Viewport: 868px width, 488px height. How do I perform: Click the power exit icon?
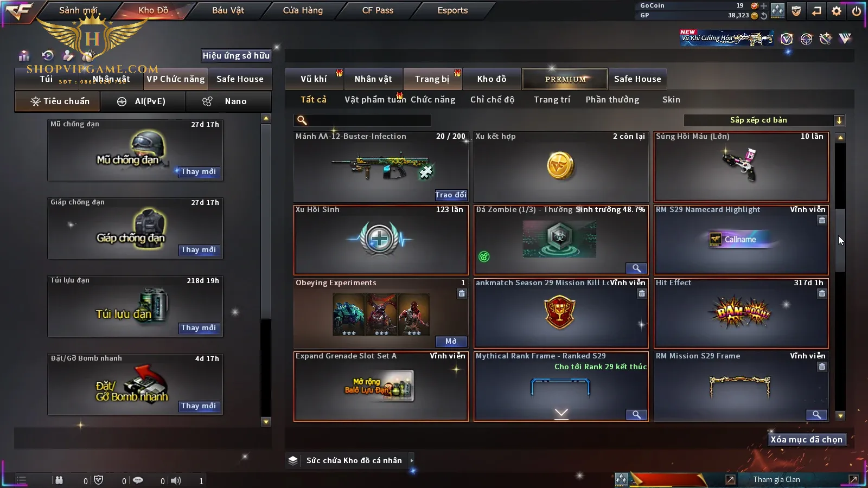[857, 11]
